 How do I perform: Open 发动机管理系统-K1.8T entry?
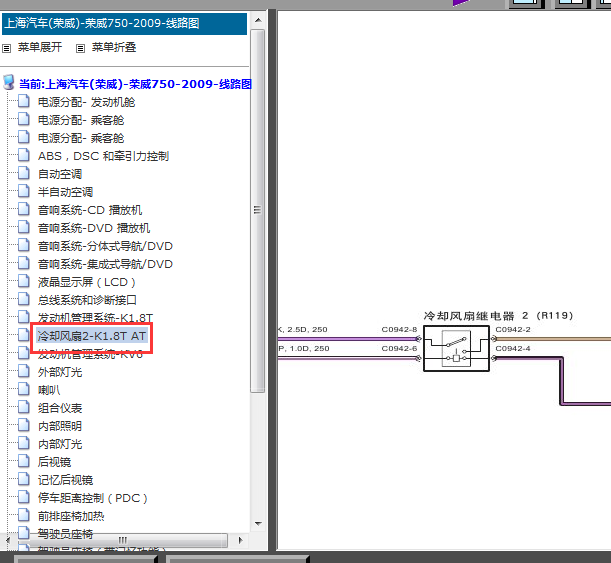coord(95,318)
